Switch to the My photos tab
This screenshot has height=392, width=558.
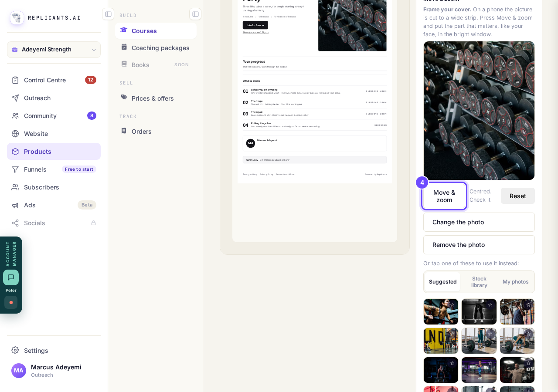[515, 282]
